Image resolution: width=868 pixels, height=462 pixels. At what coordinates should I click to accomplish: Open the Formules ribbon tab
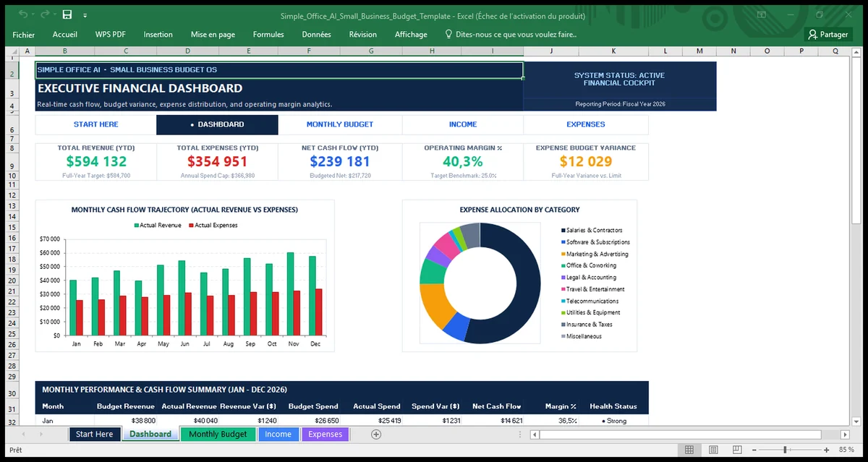click(268, 34)
